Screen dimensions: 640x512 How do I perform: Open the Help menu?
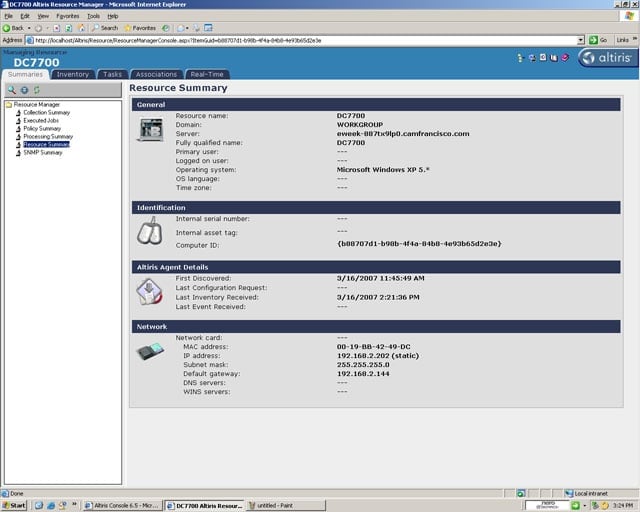113,16
